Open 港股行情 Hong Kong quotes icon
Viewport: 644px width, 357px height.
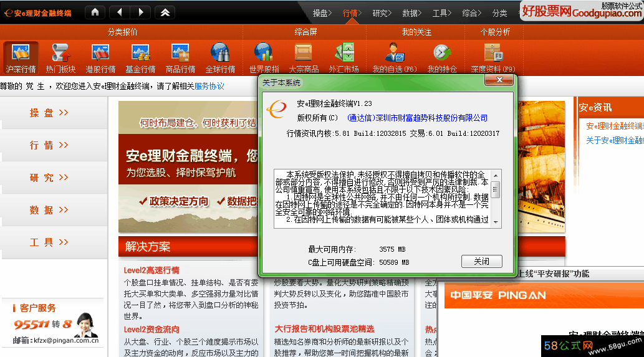coord(100,58)
